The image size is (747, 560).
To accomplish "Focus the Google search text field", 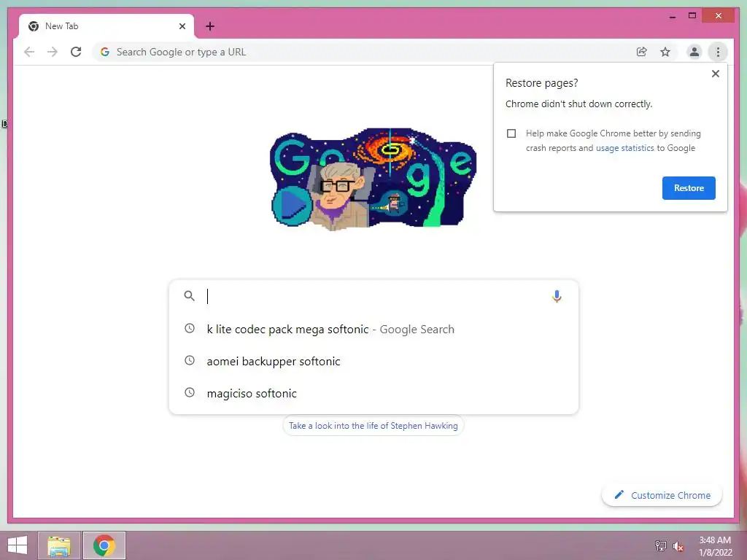I will pyautogui.click(x=374, y=296).
